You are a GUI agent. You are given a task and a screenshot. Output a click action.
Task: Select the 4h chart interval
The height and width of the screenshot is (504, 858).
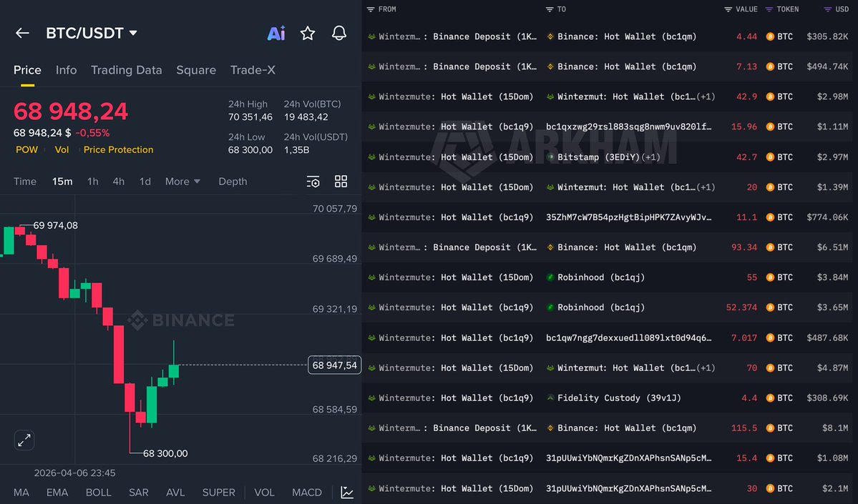(119, 182)
